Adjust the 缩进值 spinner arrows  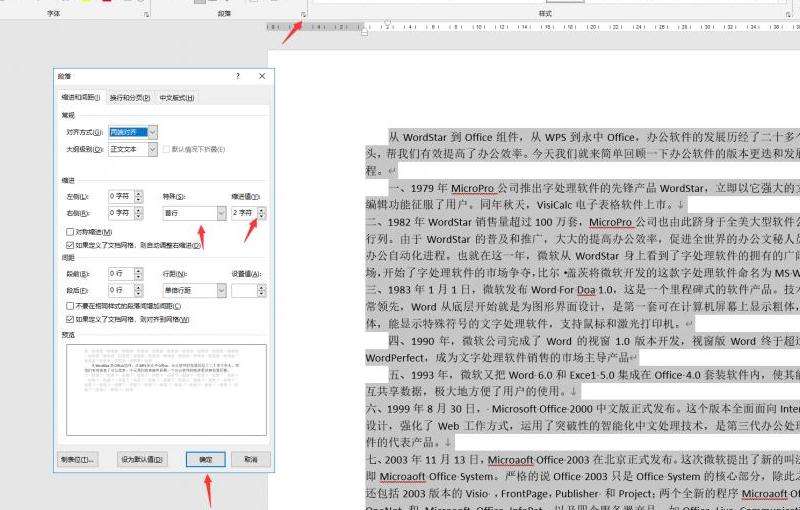[262, 213]
